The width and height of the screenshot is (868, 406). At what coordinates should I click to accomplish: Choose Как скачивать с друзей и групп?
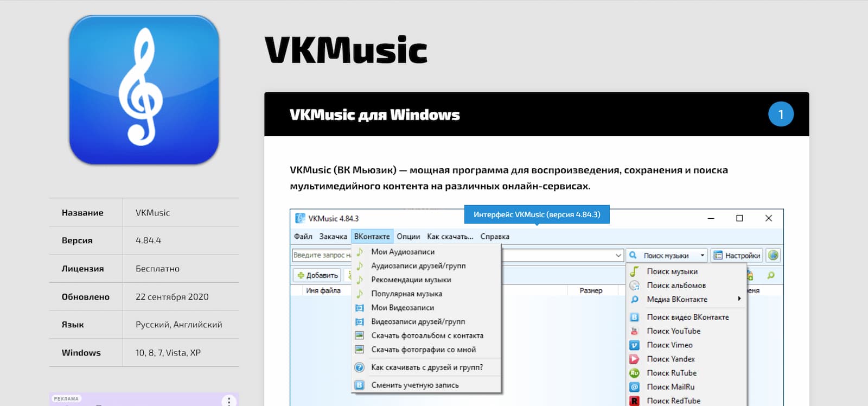pos(427,367)
